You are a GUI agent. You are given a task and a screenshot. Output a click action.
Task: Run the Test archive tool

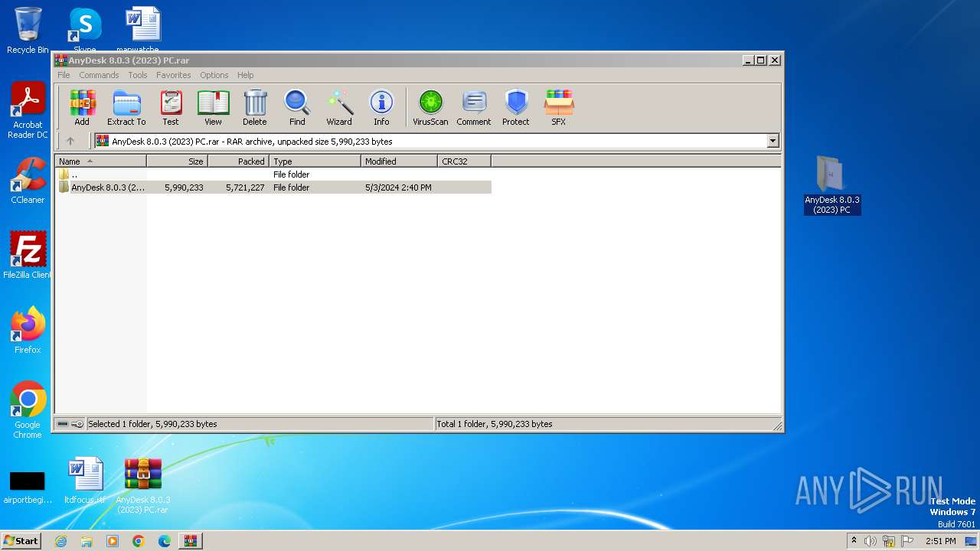coord(171,107)
